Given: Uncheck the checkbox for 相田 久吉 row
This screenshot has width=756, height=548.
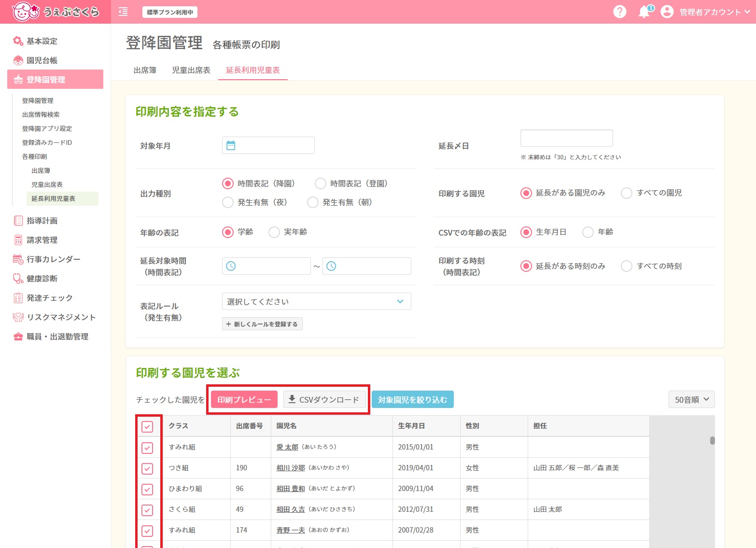Looking at the screenshot, I should click(x=147, y=510).
